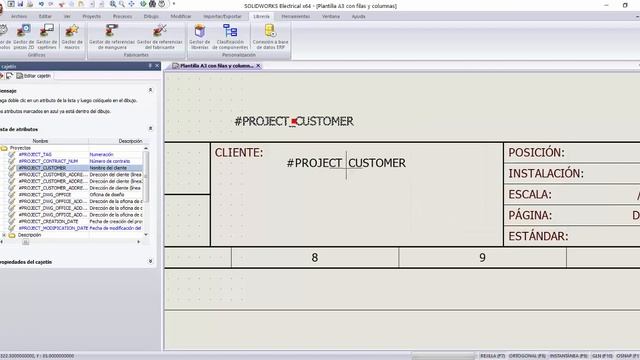640x360 pixels.
Task: Open the Dibujo ribbon tab
Action: pyautogui.click(x=151, y=16)
